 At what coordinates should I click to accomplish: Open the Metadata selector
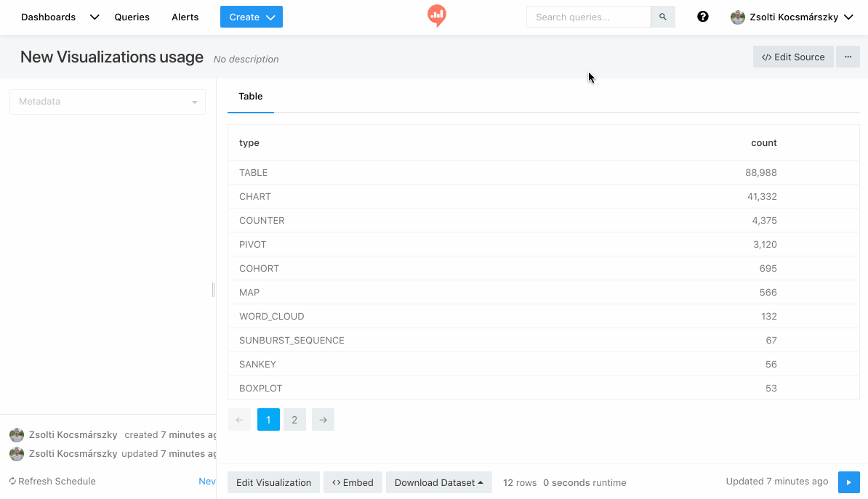107,102
